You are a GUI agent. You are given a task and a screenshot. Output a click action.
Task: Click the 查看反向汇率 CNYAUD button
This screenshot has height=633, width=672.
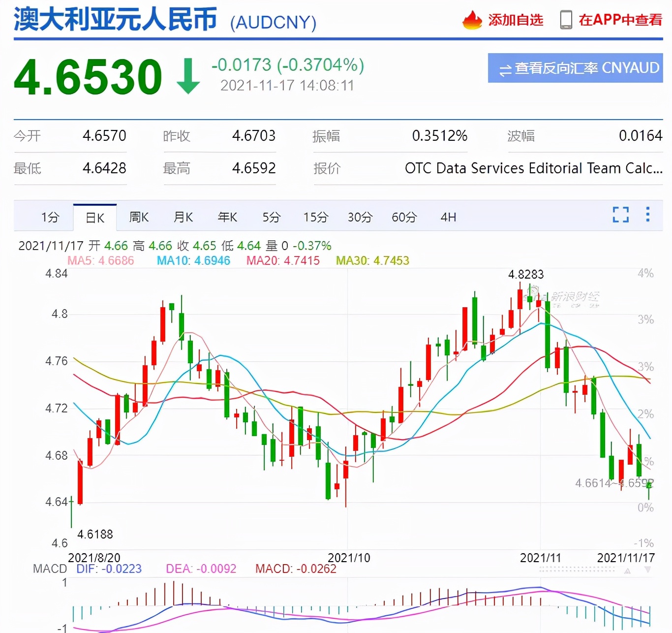pyautogui.click(x=575, y=68)
